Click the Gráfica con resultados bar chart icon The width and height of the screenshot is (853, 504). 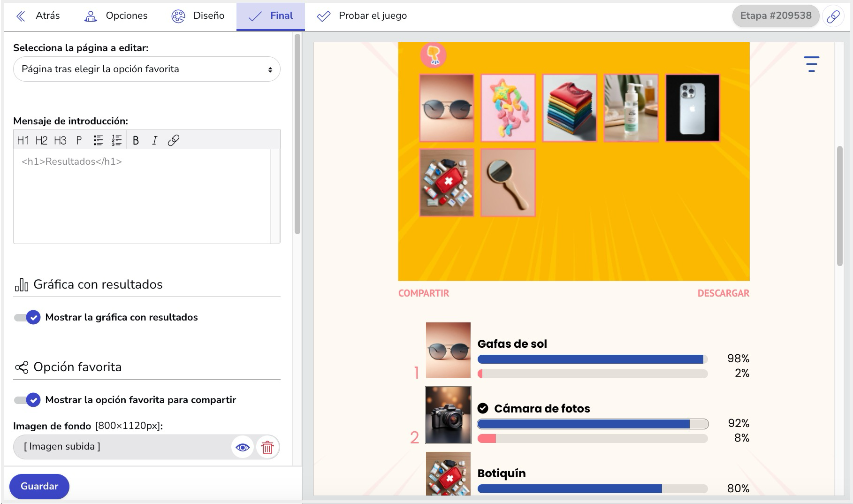(x=21, y=285)
